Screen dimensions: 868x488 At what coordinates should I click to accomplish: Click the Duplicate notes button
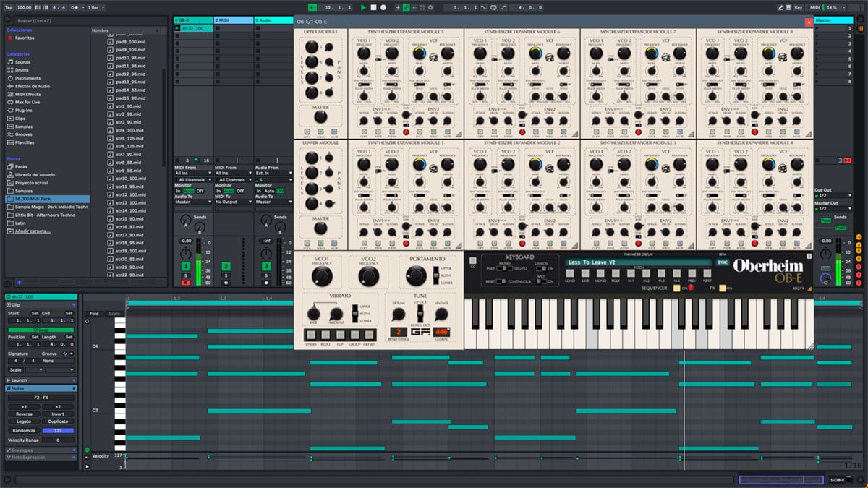58,421
